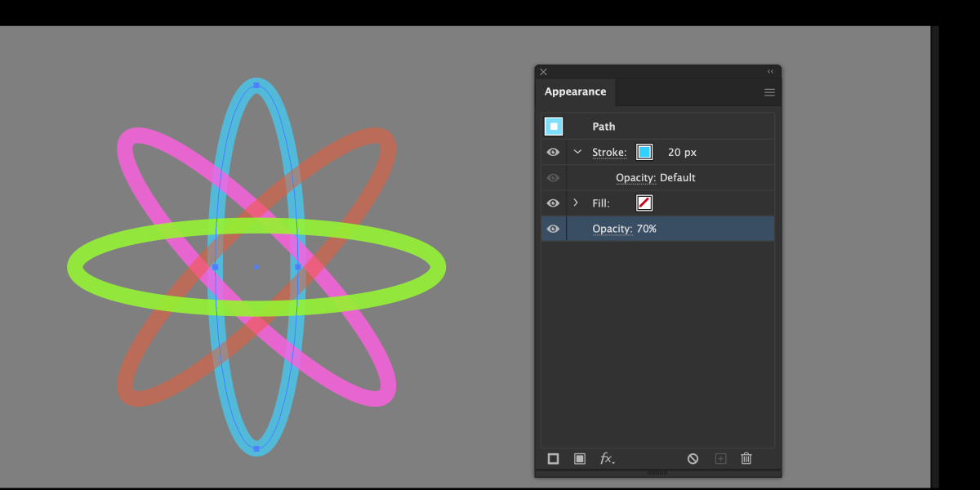Collapse the panel with double-arrow icon

(x=770, y=72)
